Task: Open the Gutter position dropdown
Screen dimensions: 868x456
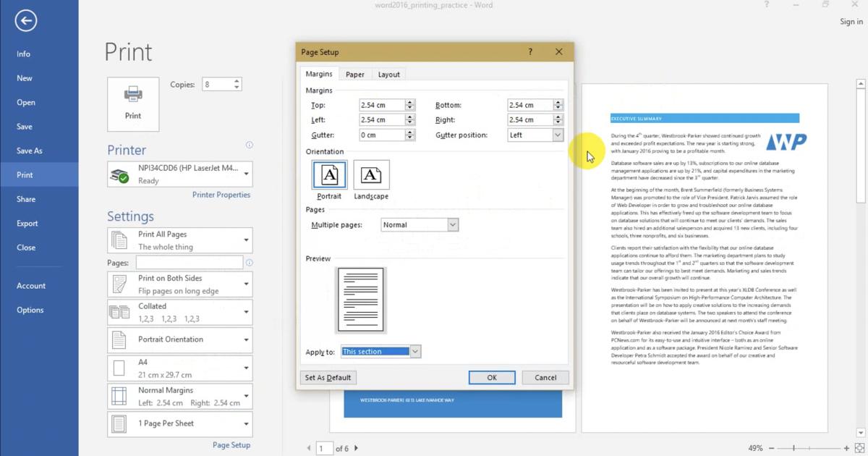Action: tap(557, 135)
